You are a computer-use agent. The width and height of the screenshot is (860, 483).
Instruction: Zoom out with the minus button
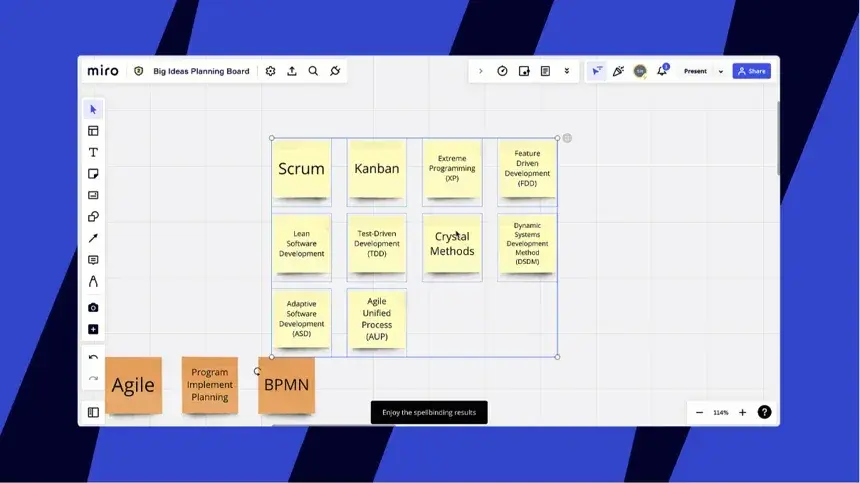click(x=699, y=412)
